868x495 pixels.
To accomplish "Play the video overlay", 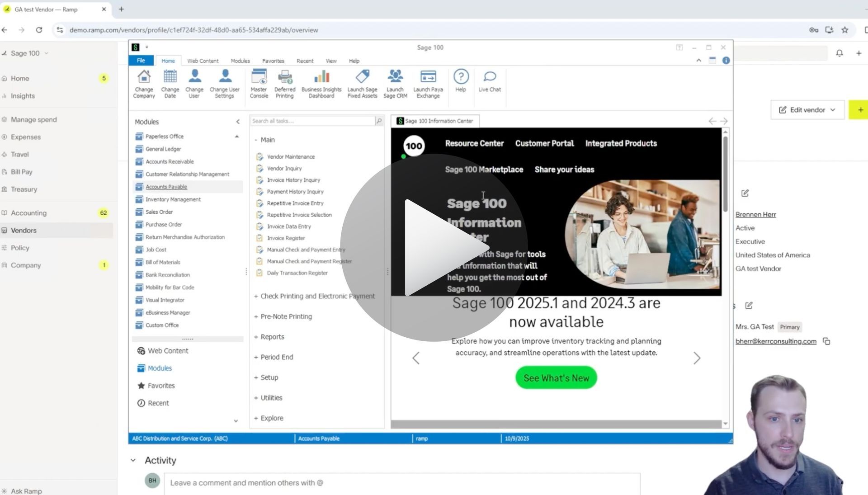I will tap(434, 248).
